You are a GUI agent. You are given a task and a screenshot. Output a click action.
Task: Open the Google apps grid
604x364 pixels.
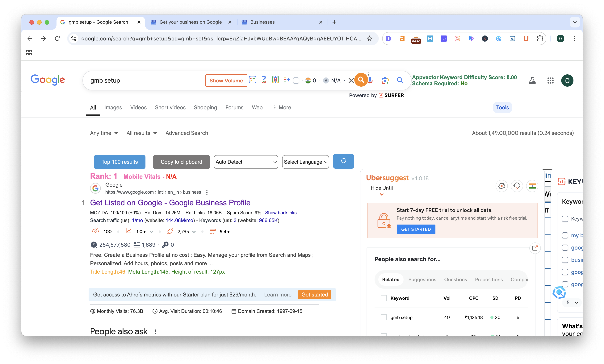click(550, 80)
